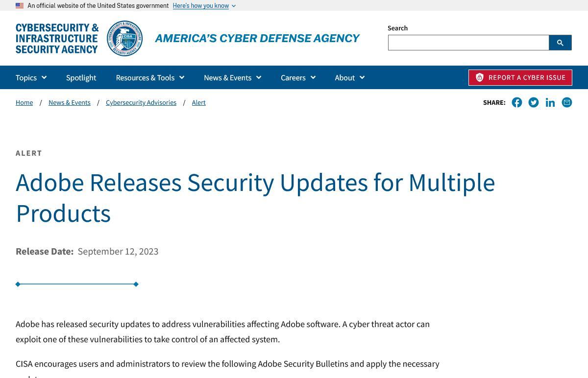Click Report a Cyber Issue button
The width and height of the screenshot is (588, 378).
click(x=520, y=77)
